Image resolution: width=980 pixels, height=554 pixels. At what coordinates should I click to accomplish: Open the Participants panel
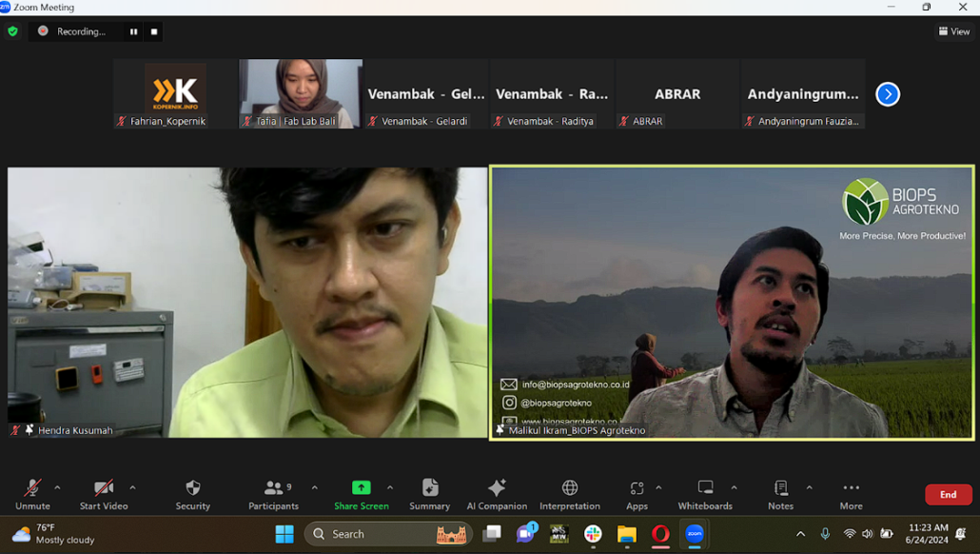click(273, 493)
